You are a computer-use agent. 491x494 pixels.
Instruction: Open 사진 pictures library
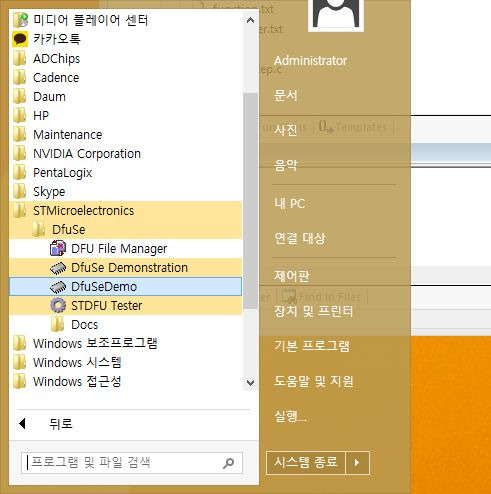pyautogui.click(x=285, y=130)
